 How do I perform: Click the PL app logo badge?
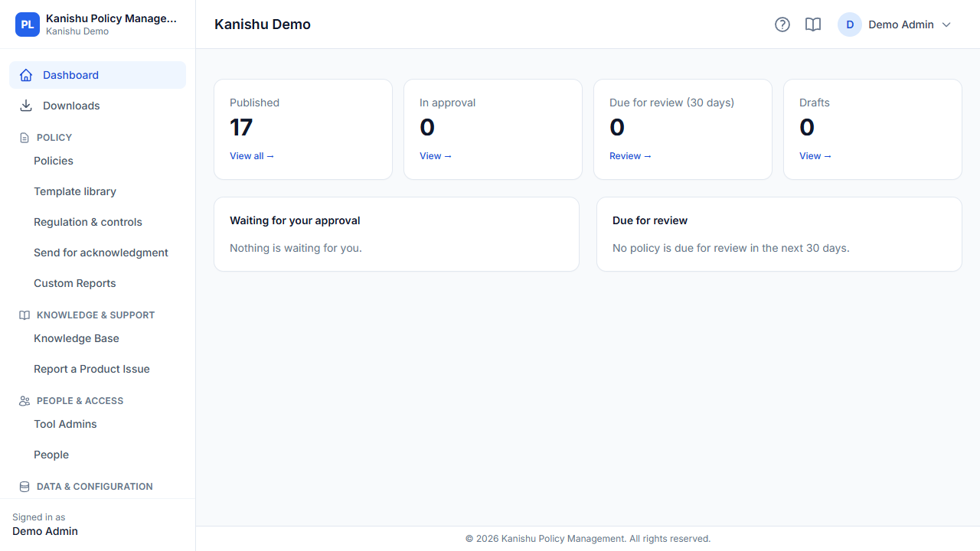pyautogui.click(x=28, y=24)
